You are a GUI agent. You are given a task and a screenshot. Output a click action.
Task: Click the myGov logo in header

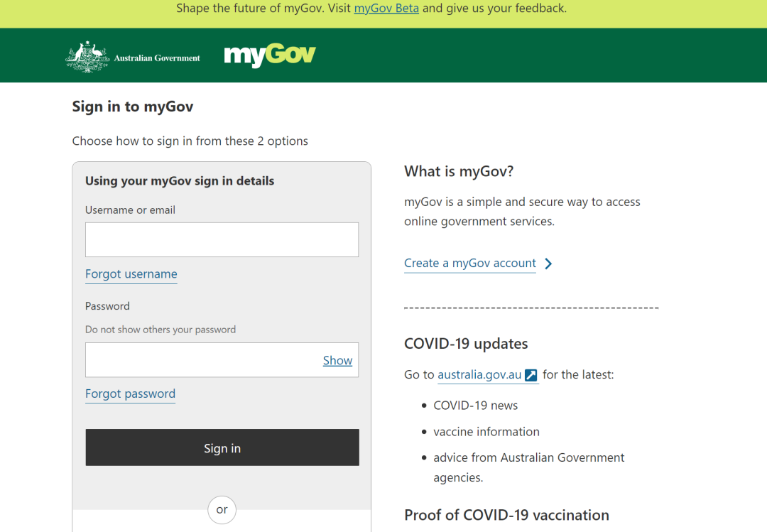[270, 55]
